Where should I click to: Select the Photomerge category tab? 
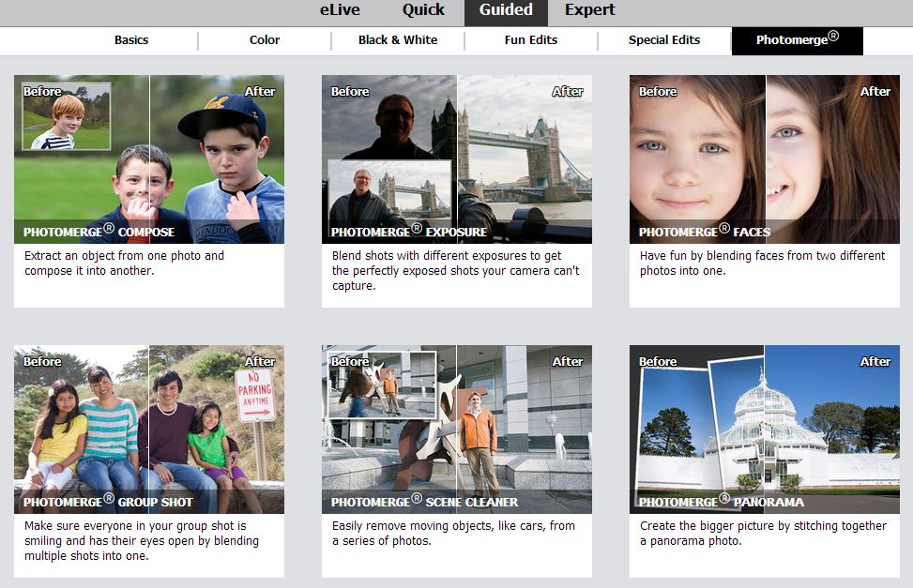click(798, 40)
